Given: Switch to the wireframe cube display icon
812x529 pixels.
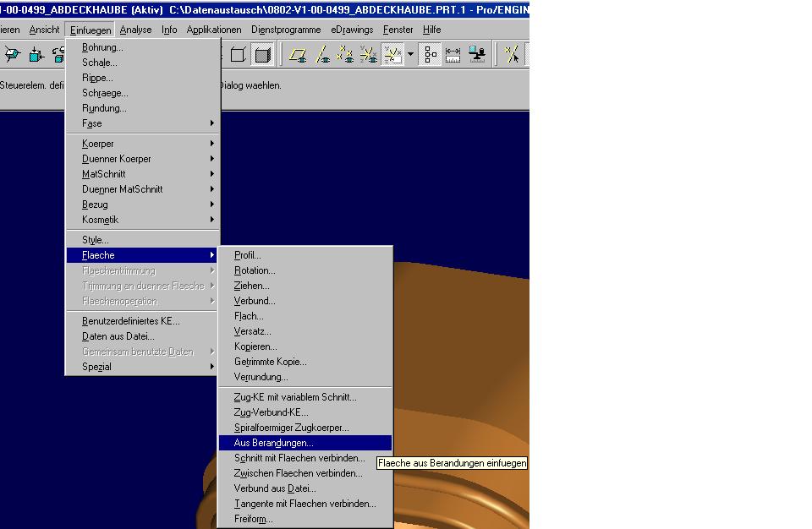Looking at the screenshot, I should [x=239, y=54].
